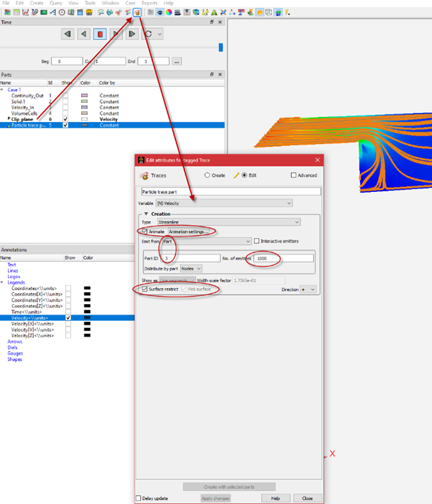Click the stacked black lines icon
The height and width of the screenshot is (504, 432).
tap(177, 13)
